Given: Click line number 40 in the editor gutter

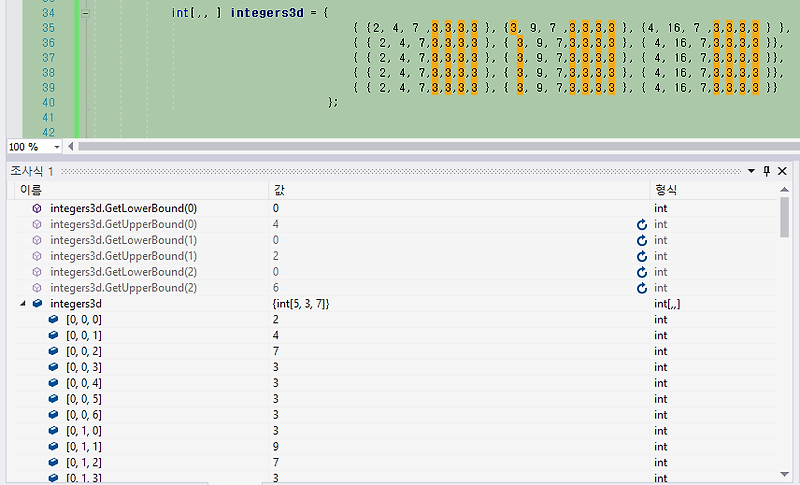Looking at the screenshot, I should [x=48, y=102].
